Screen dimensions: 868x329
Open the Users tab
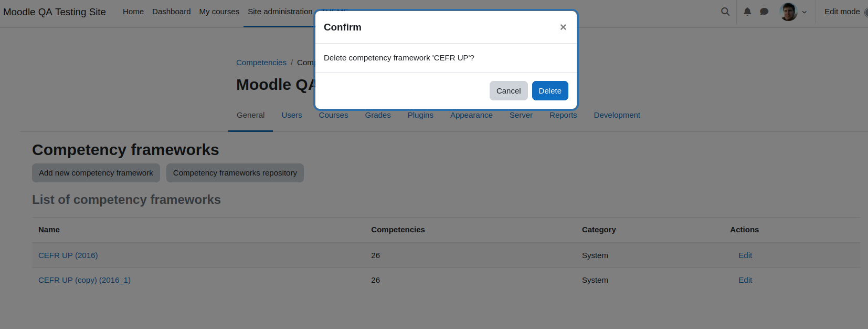tap(292, 115)
